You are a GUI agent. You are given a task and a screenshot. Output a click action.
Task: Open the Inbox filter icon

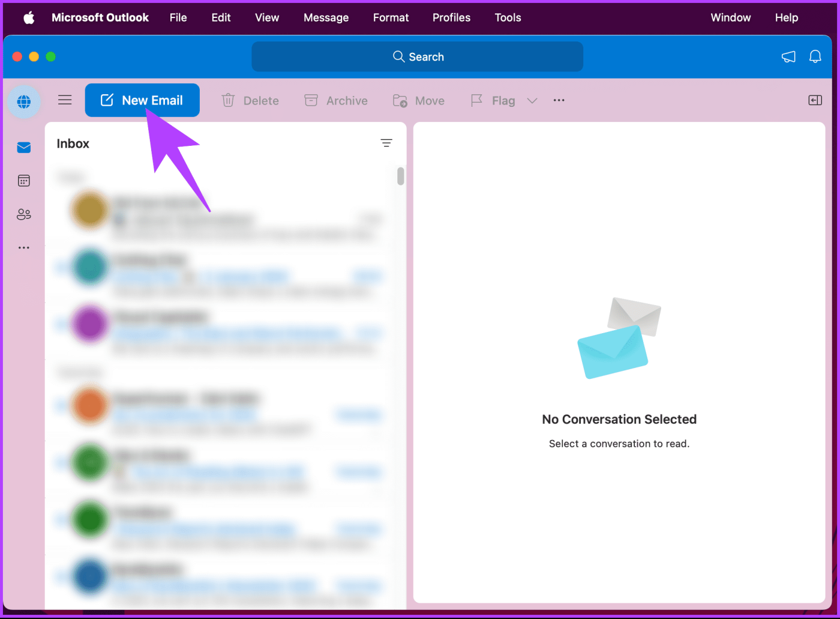[x=386, y=143]
